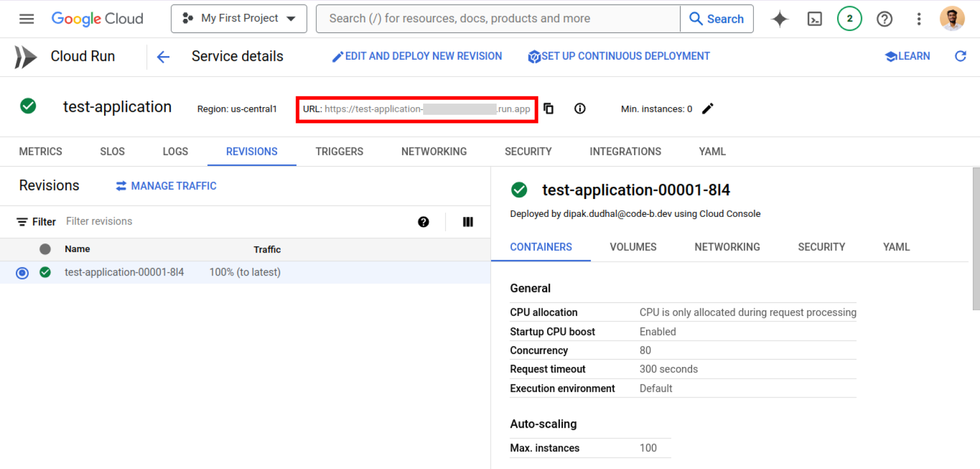This screenshot has width=980, height=469.
Task: Open the service Security tab
Action: point(528,152)
